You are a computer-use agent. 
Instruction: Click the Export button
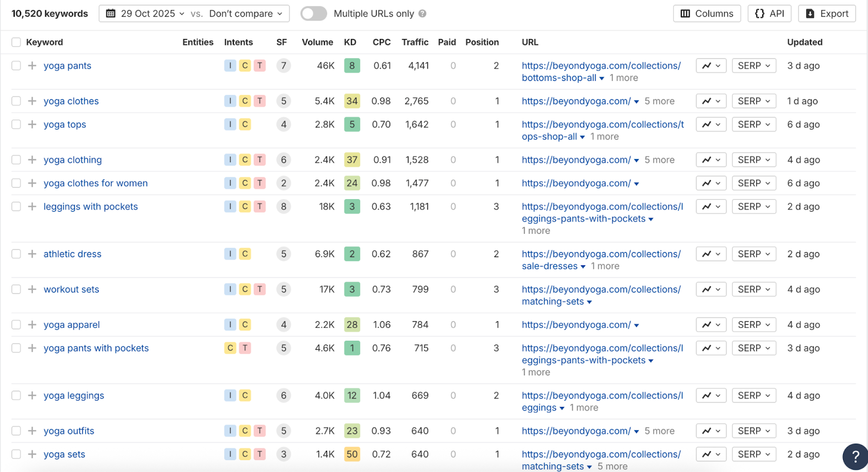click(827, 14)
